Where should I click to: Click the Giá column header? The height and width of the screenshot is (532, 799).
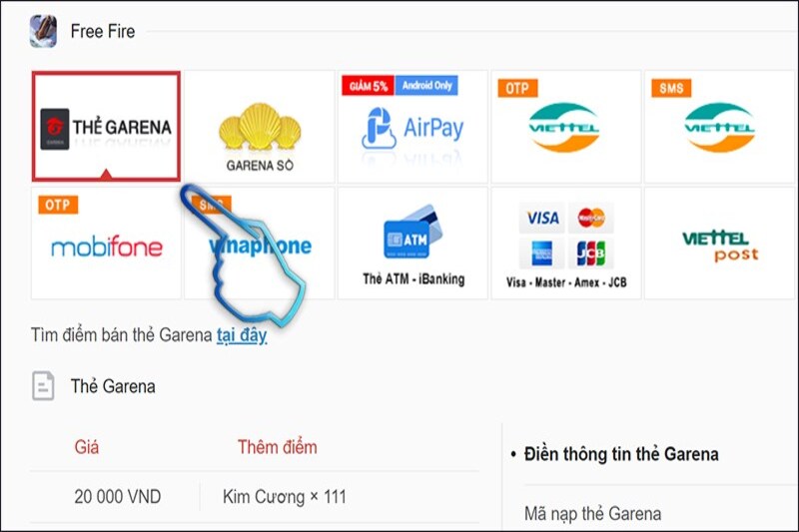pos(87,447)
